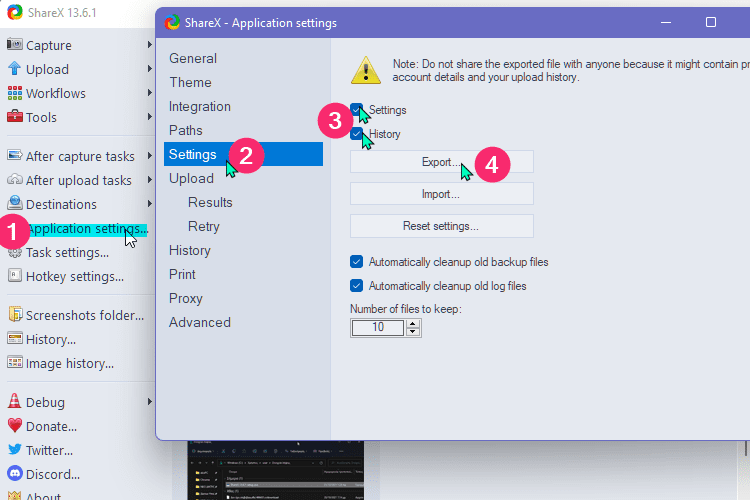The height and width of the screenshot is (500, 750).
Task: Expand the Tools submenu arrow
Action: click(150, 116)
